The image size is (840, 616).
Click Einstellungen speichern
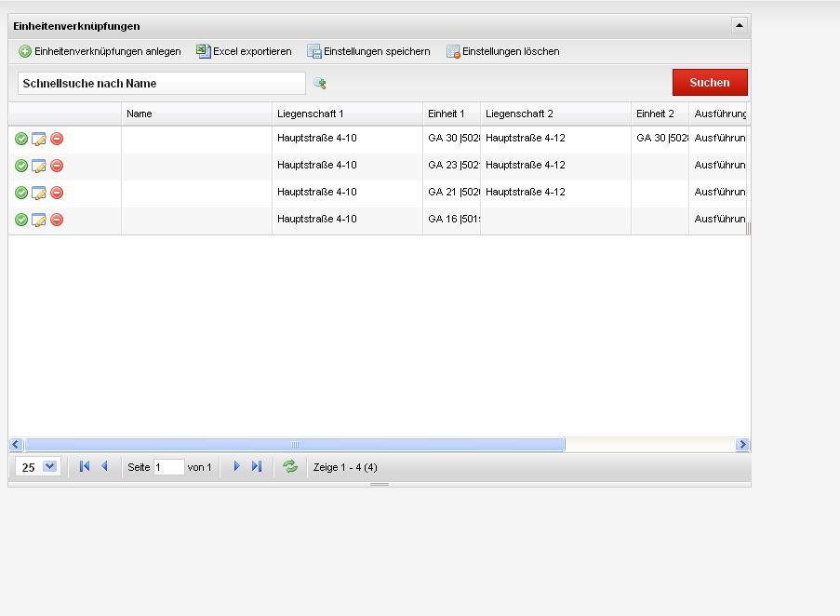point(368,52)
